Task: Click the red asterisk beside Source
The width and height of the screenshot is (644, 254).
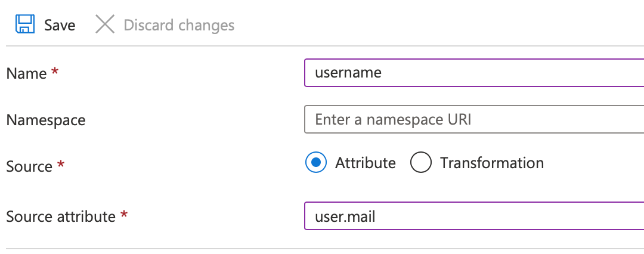Action: [60, 165]
